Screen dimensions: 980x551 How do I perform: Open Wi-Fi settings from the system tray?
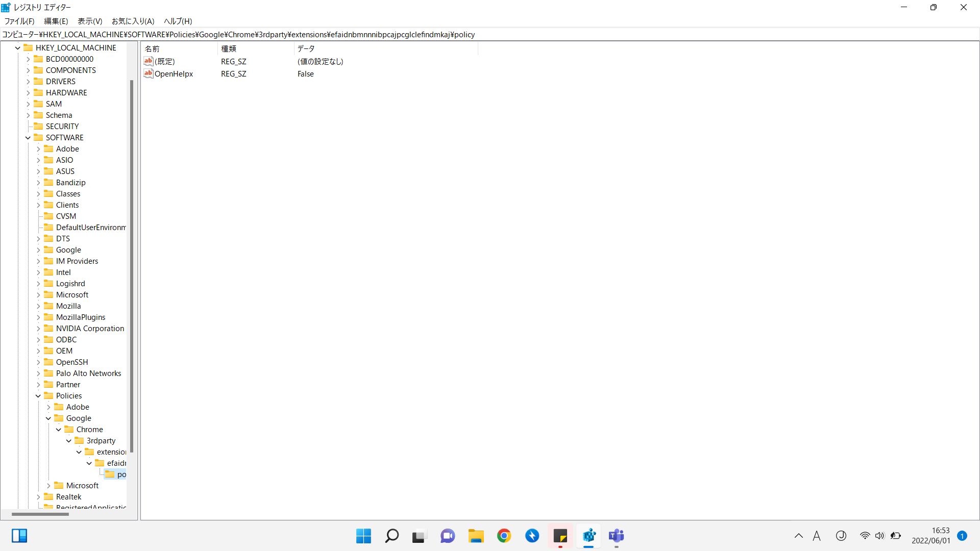tap(865, 535)
